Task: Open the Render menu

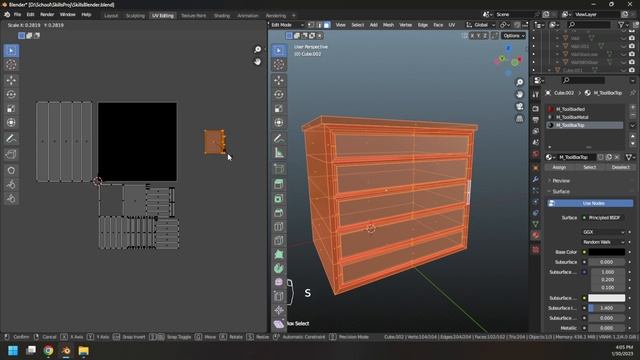Action: (47, 15)
